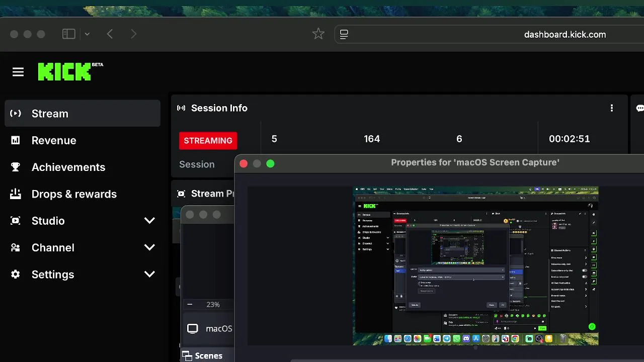Expand the Settings submenu chevron
Screen dimensions: 644x362
pyautogui.click(x=149, y=274)
